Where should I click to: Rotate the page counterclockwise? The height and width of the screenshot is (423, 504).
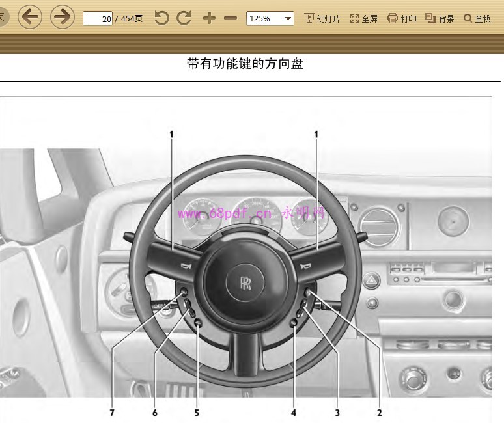click(x=161, y=18)
